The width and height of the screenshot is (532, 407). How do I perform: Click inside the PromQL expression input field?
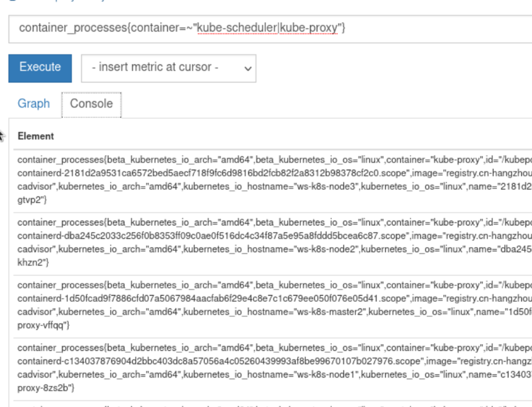point(426,29)
